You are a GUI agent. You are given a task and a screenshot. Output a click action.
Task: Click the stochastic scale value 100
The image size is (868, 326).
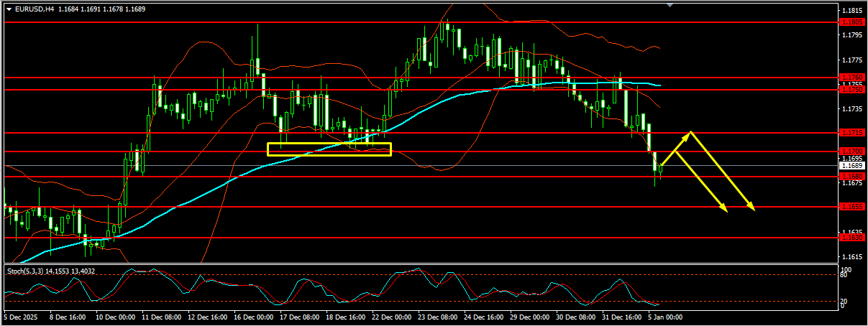pos(848,269)
